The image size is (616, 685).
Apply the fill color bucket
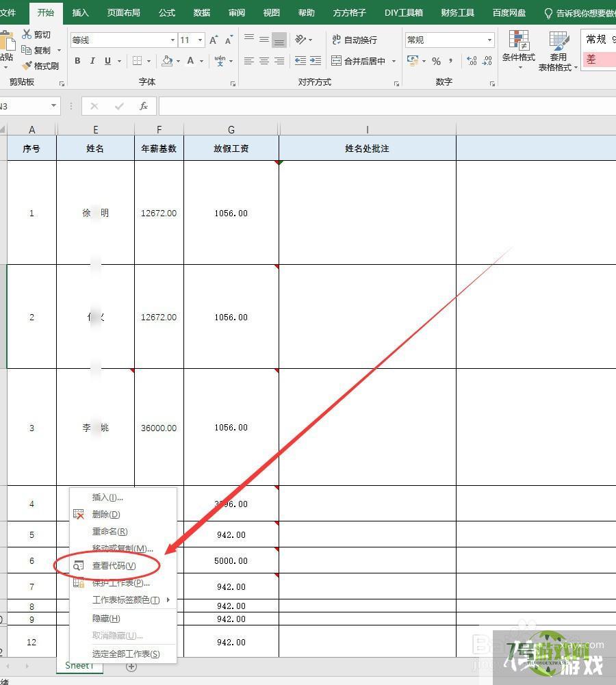click(x=167, y=61)
